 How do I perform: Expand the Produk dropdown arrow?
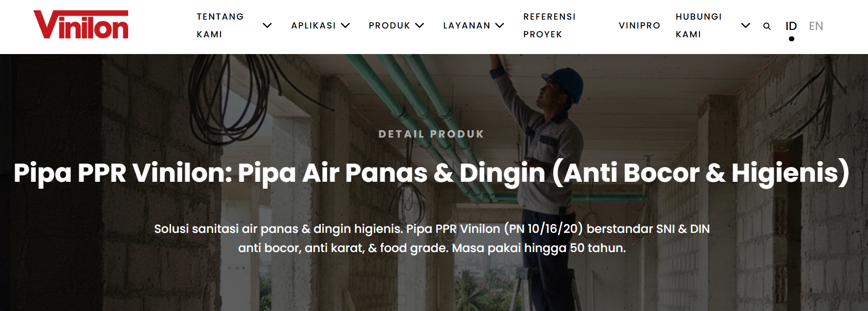(x=420, y=26)
